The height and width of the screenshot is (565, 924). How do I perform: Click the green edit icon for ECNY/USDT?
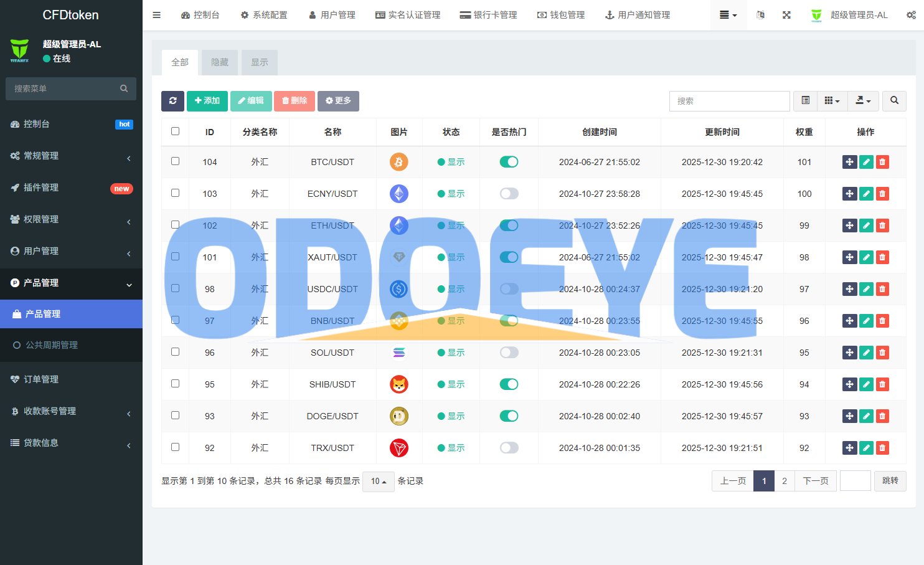[x=866, y=194]
